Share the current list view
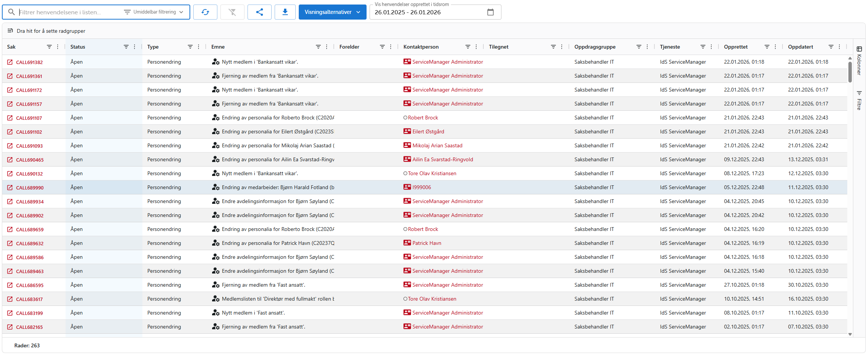The height and width of the screenshot is (356, 868). pos(260,12)
